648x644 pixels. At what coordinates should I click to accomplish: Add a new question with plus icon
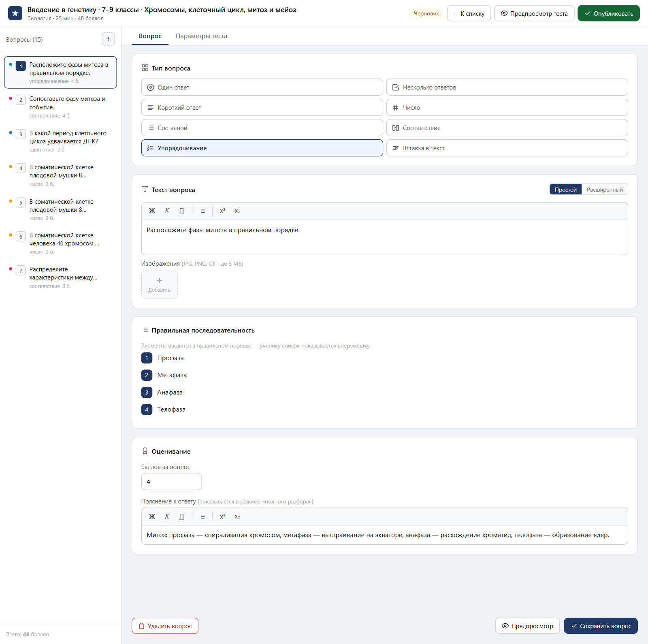click(108, 39)
